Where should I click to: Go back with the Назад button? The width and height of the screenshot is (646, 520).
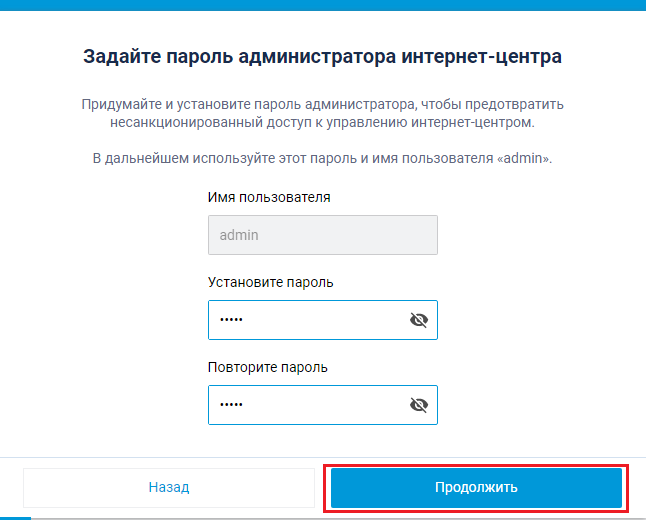pos(169,487)
